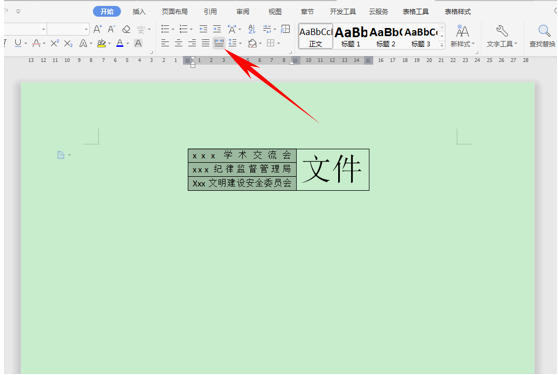This screenshot has height=375, width=558.
Task: Click the borders grid icon
Action: [x=270, y=43]
